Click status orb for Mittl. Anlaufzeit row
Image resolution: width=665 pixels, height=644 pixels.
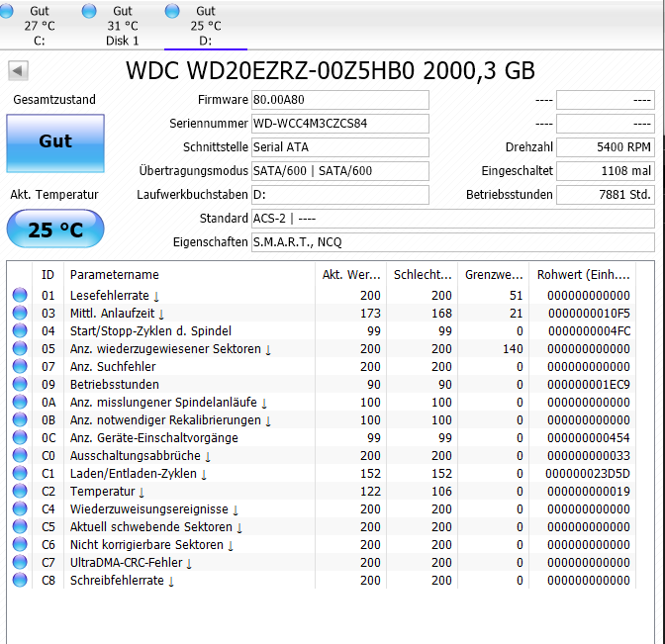click(20, 313)
